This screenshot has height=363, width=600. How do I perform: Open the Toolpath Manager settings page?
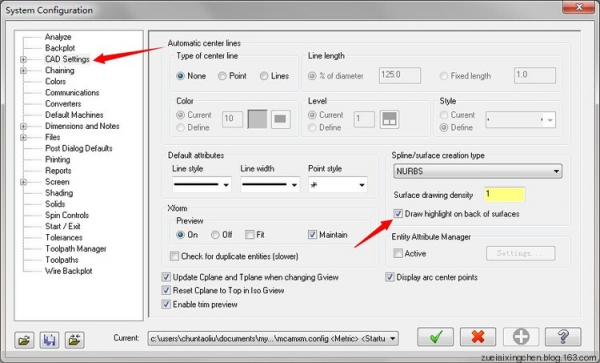(x=76, y=249)
